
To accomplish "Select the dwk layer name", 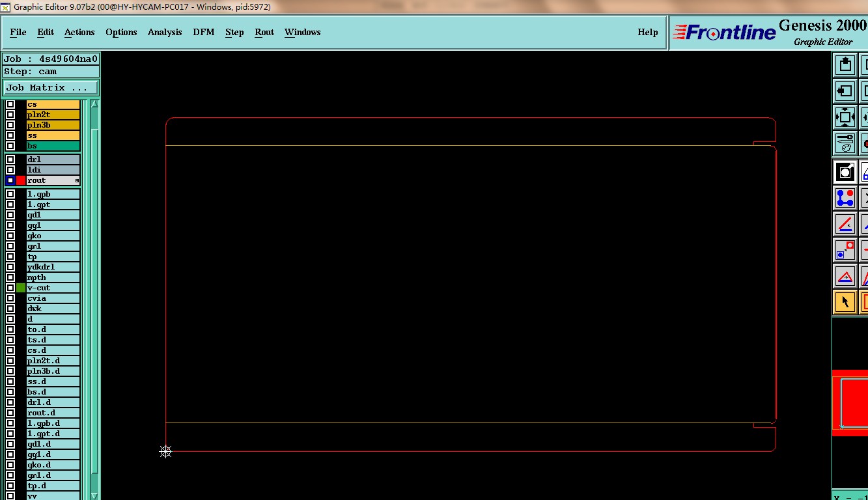I will coord(53,309).
